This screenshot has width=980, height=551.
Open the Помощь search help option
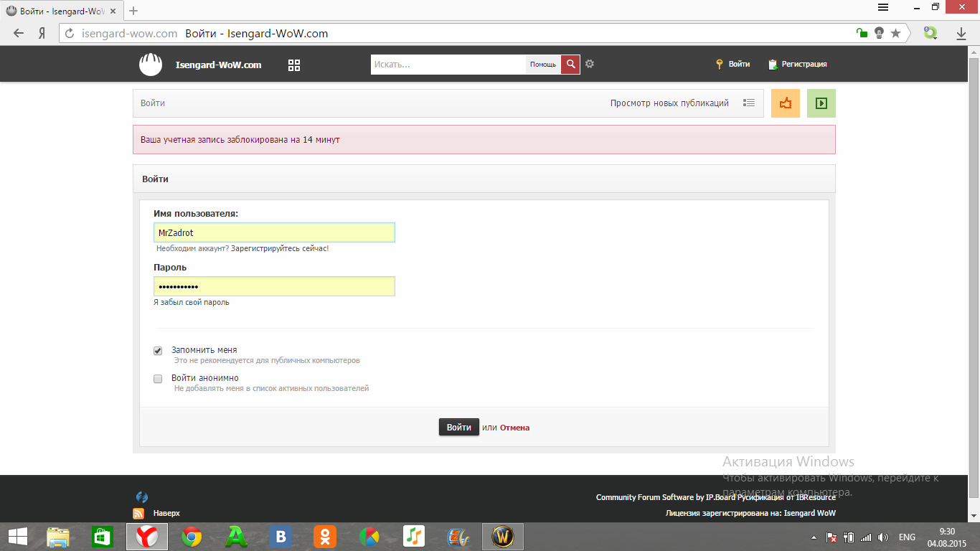tap(543, 65)
